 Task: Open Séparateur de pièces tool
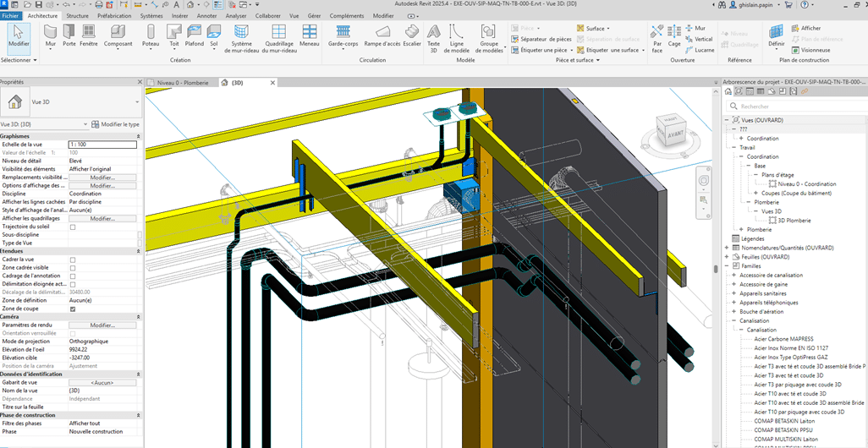pos(541,39)
